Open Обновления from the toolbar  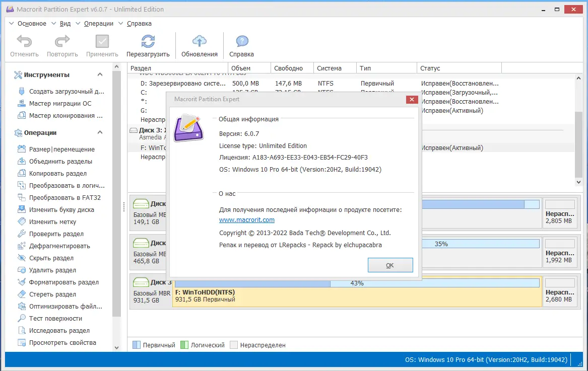[199, 45]
